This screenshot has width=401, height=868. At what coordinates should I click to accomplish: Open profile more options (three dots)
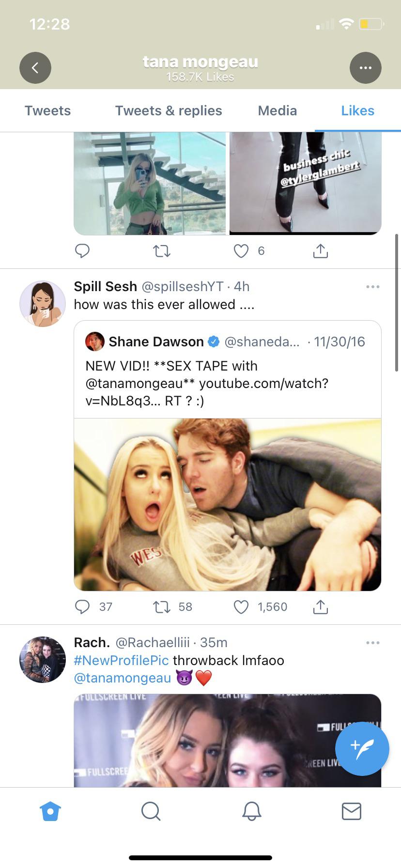click(x=365, y=68)
